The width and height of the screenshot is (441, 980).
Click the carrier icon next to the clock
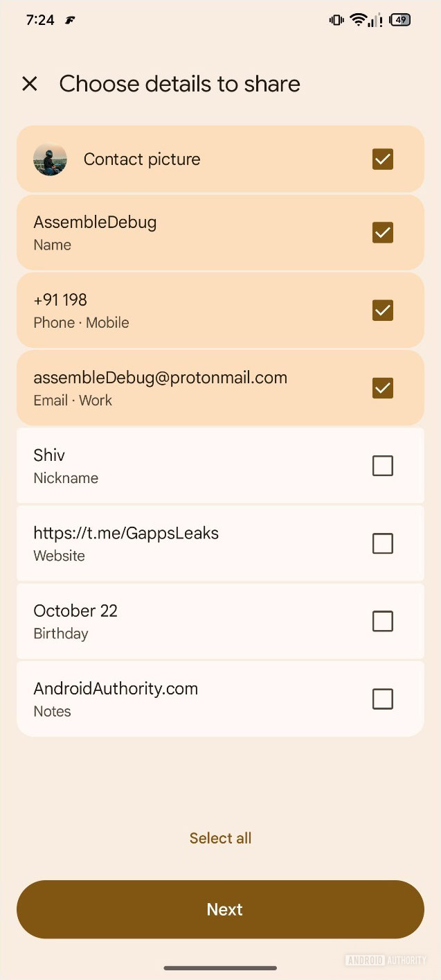point(69,20)
